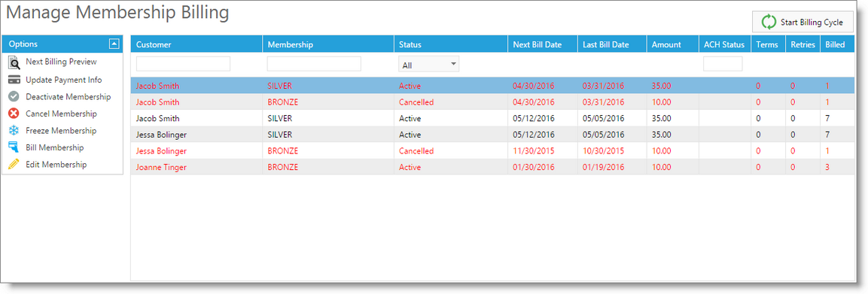
Task: Select the Edit Membership option
Action: pyautogui.click(x=56, y=165)
